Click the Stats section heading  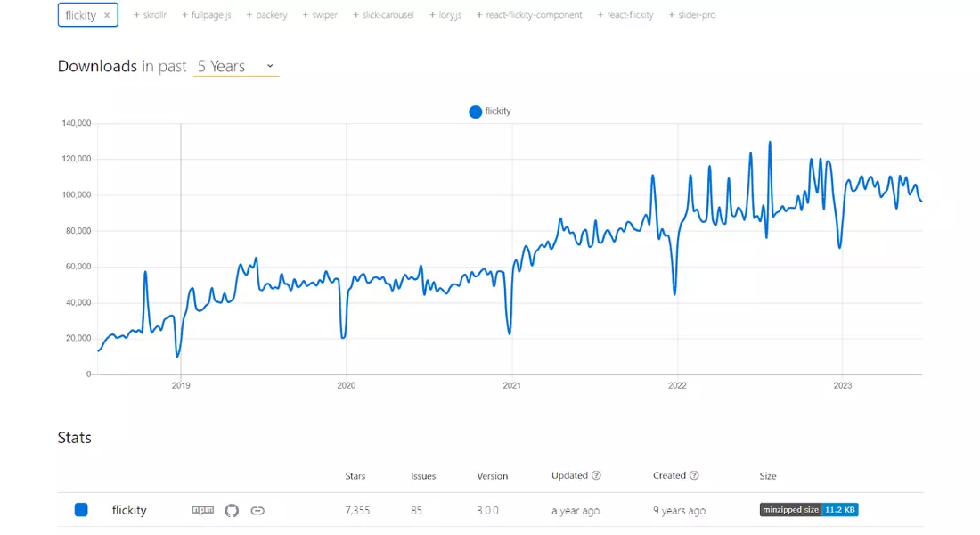(74, 438)
